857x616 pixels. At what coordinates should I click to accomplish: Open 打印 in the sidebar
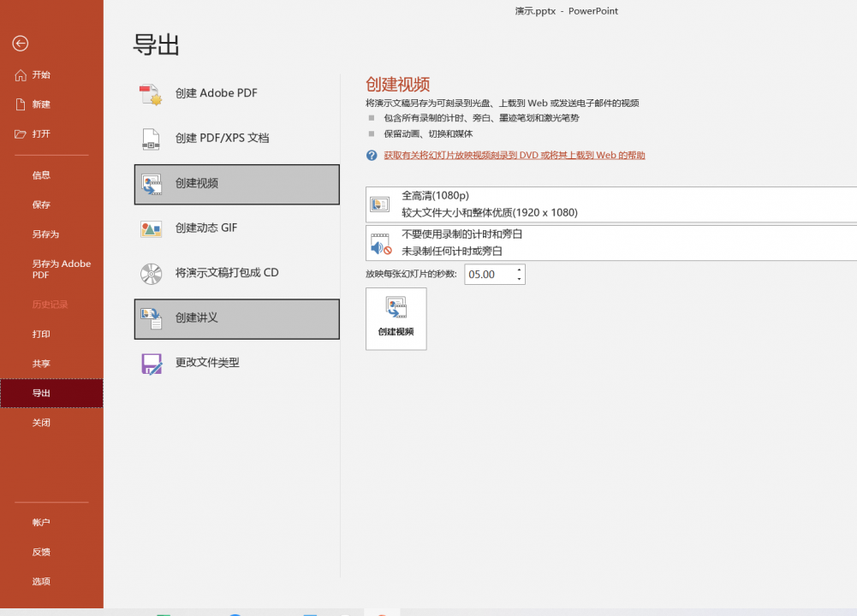51,335
